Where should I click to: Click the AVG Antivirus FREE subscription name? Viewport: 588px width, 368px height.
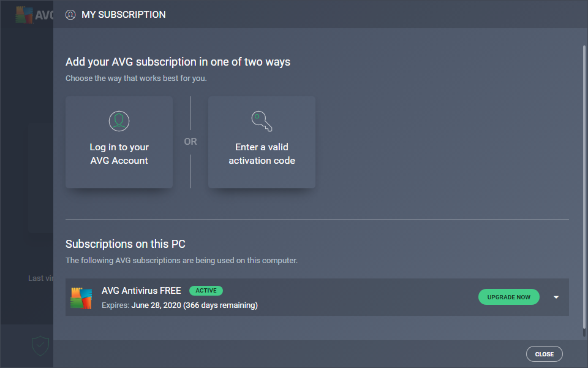pyautogui.click(x=141, y=291)
